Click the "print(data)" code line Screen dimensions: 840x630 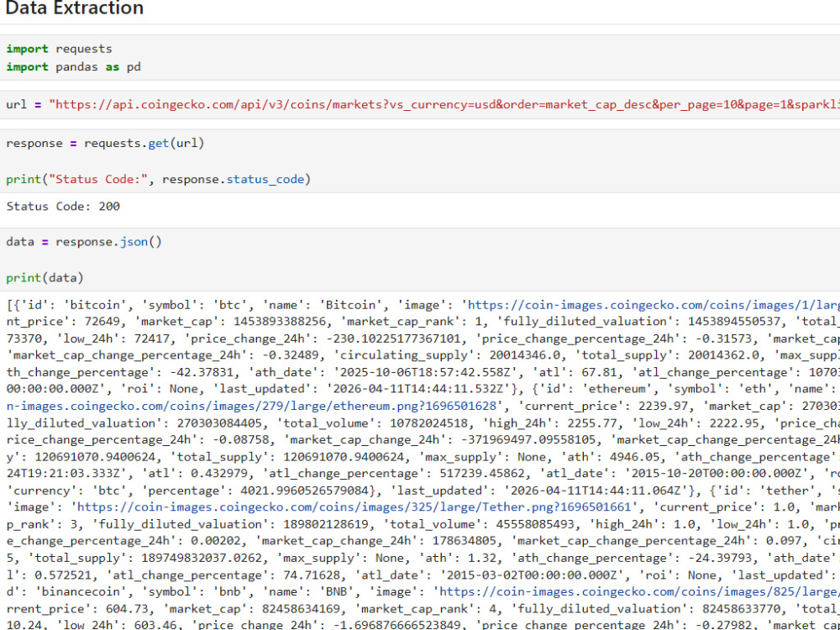pos(45,277)
